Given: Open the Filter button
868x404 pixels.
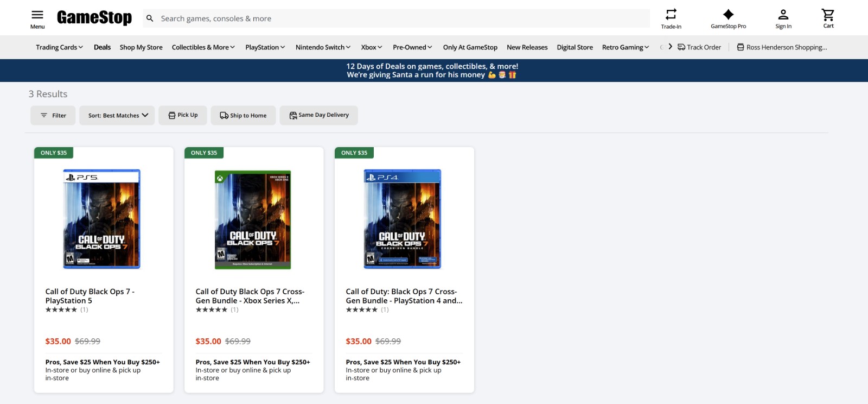Looking at the screenshot, I should 53,115.
